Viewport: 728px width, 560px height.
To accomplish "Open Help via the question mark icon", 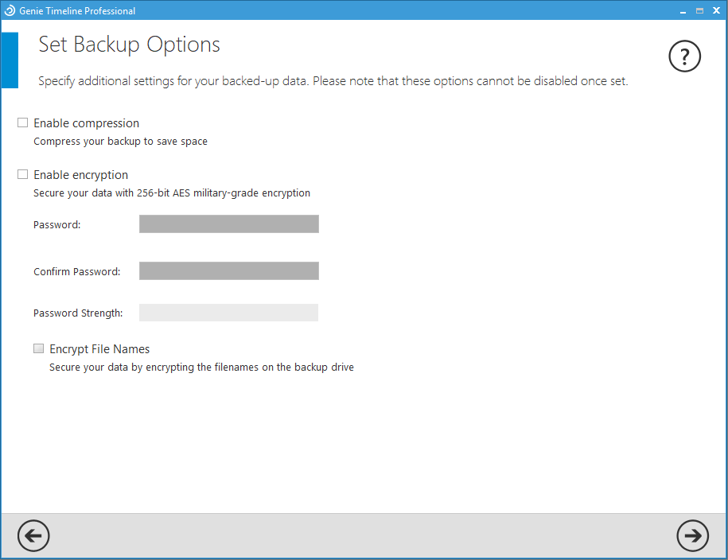I will click(x=684, y=56).
